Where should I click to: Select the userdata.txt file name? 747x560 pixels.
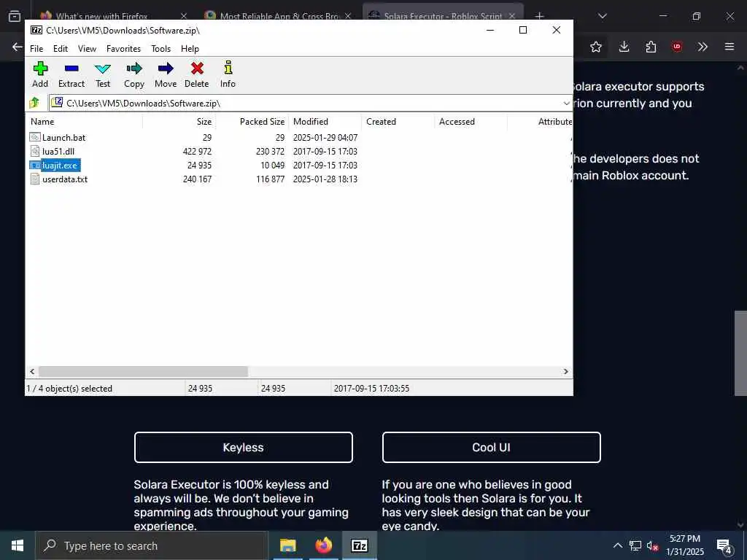coord(65,179)
